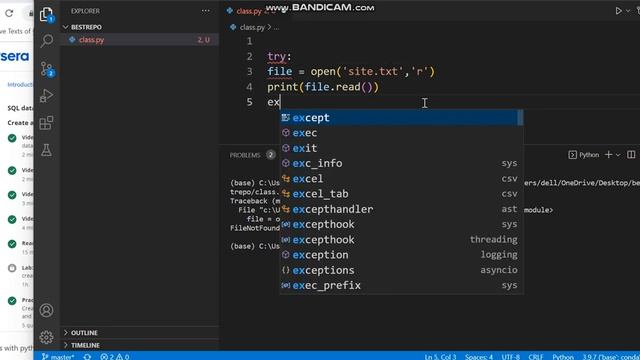Viewport: 640px width, 360px height.
Task: Select the except suggestion
Action: pyautogui.click(x=401, y=118)
